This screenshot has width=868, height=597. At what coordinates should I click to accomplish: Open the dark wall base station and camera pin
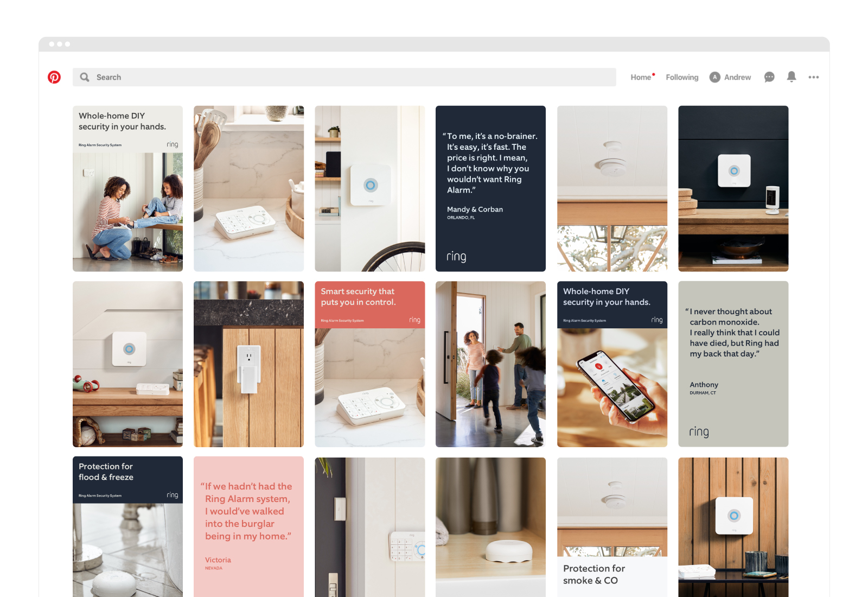click(x=733, y=188)
